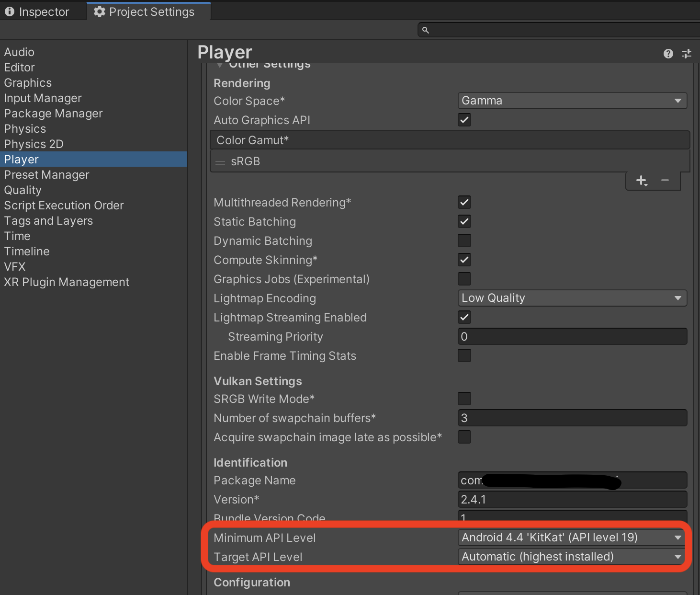Turn off Multithreaded Rendering

point(464,202)
